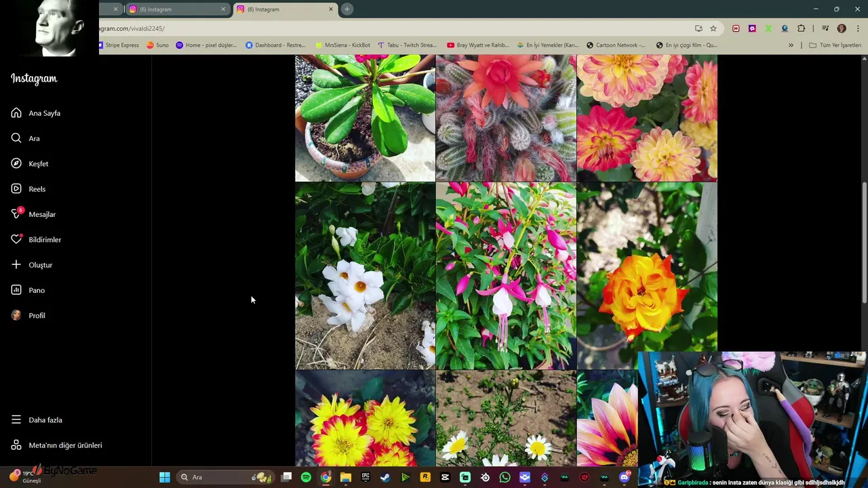
Task: Open the media control toolbar icon
Action: 825,28
